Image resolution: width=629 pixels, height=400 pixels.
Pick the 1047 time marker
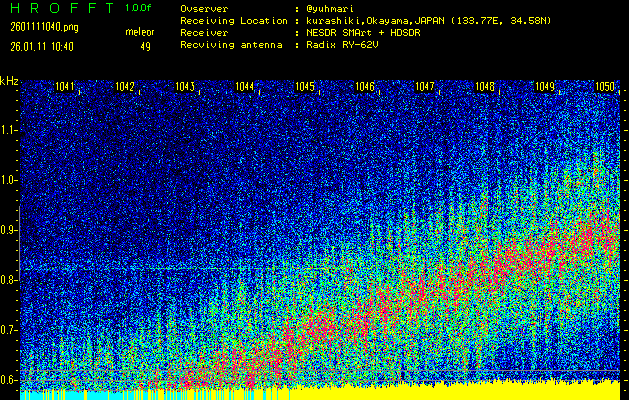pyautogui.click(x=425, y=87)
